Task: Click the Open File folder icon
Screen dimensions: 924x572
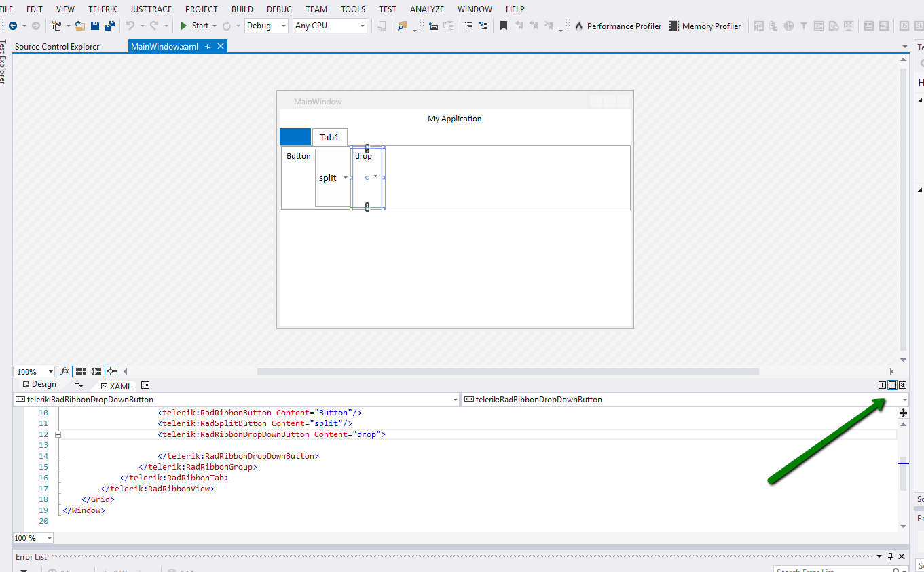Action: (79, 26)
